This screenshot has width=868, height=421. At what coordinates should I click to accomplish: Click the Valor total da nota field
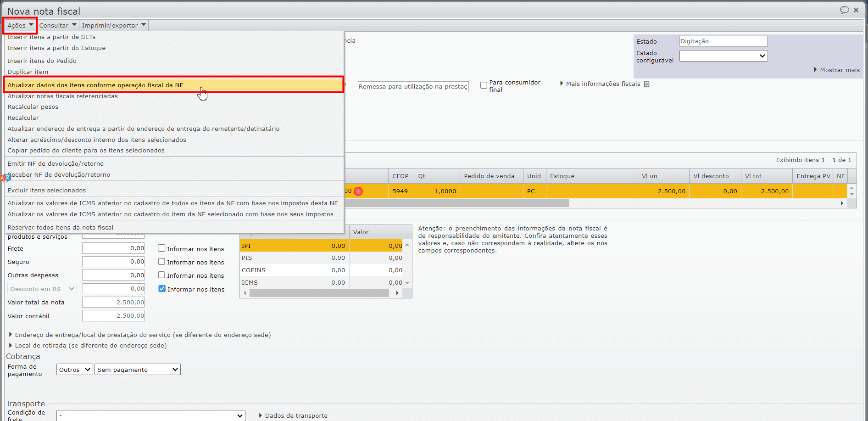pos(113,302)
